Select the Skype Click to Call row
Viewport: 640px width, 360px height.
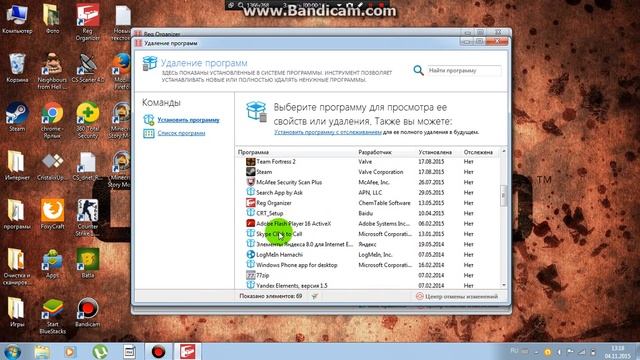pyautogui.click(x=368, y=234)
